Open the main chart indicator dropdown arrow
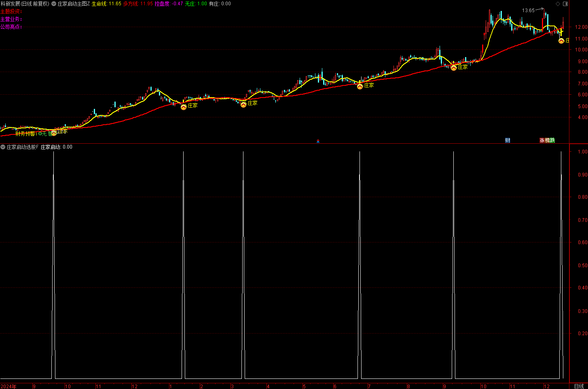This screenshot has height=389, width=588. (x=54, y=4)
